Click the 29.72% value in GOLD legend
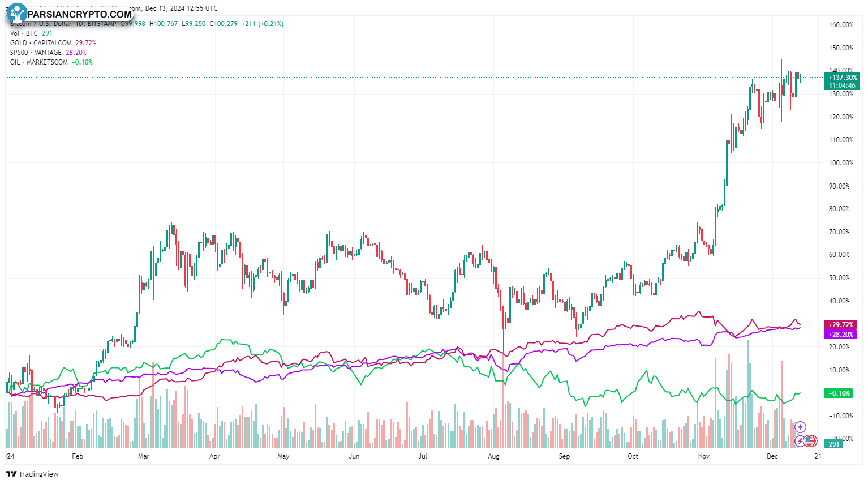Image resolution: width=868 pixels, height=484 pixels. click(86, 43)
